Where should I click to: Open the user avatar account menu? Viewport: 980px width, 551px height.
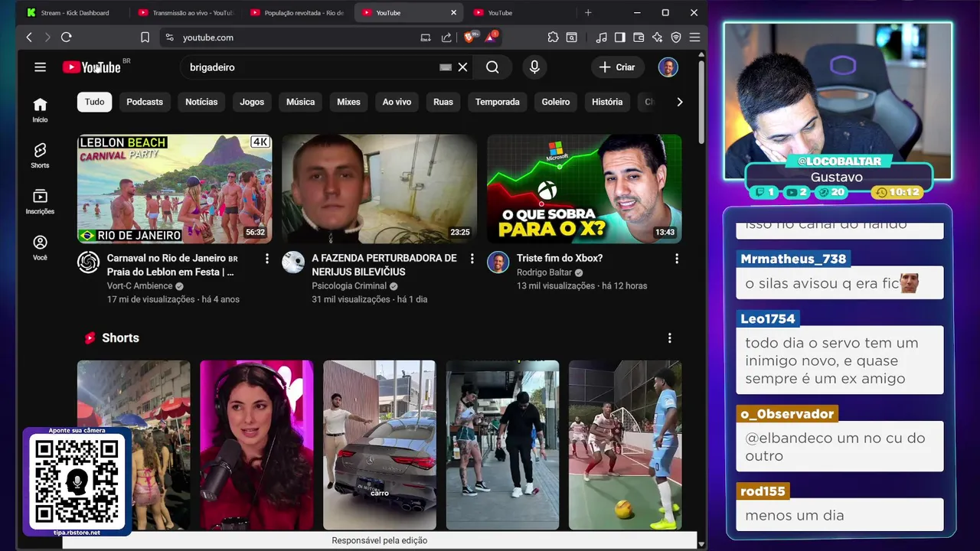tap(668, 67)
